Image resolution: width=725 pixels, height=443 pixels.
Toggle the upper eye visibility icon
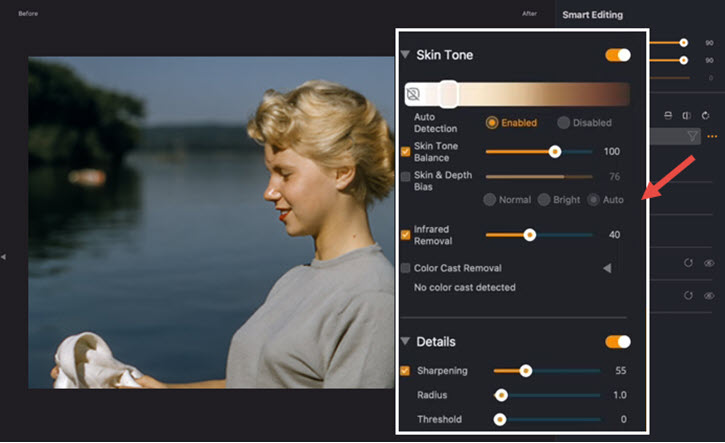click(x=709, y=263)
